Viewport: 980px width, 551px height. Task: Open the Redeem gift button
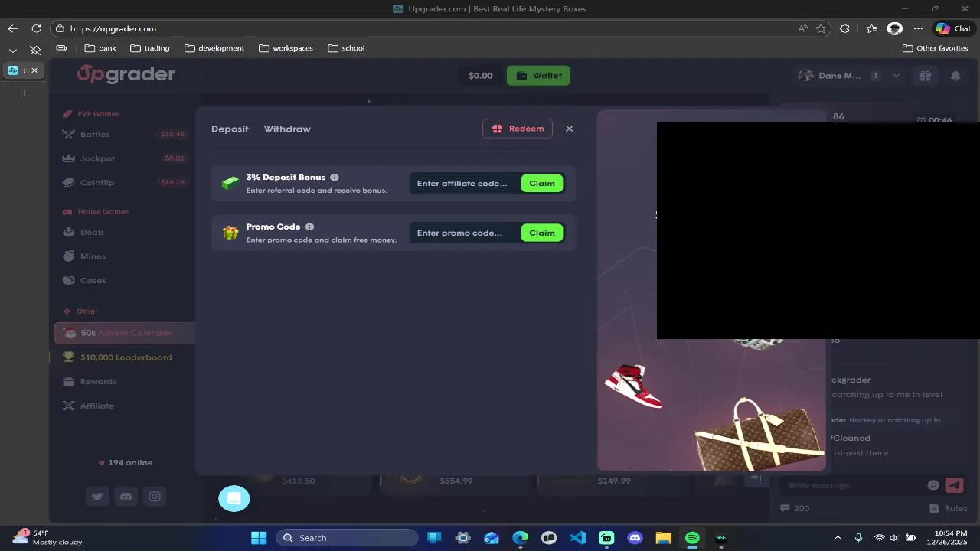[x=518, y=129]
